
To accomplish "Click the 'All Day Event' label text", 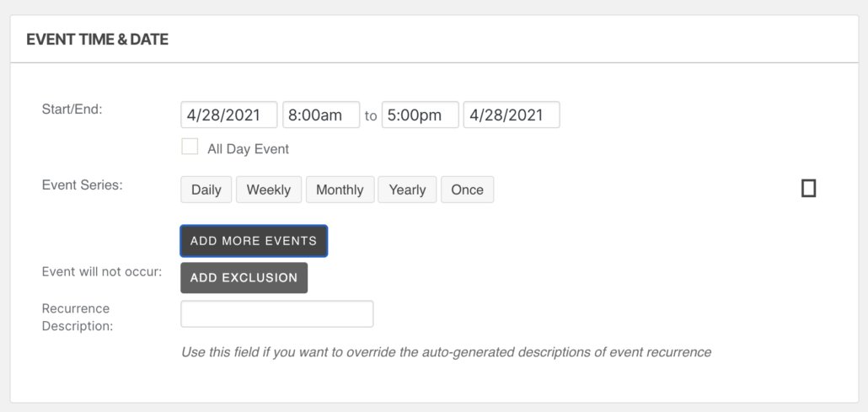I will (x=248, y=149).
